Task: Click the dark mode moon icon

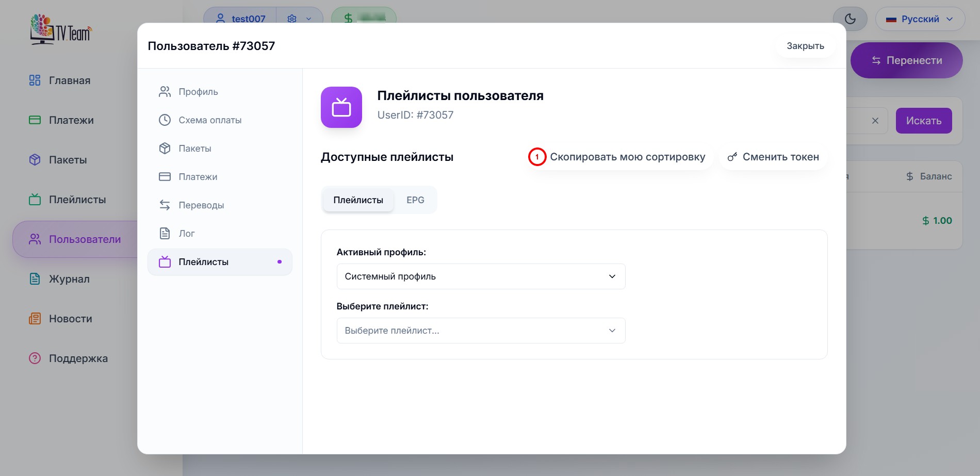Action: (849, 19)
